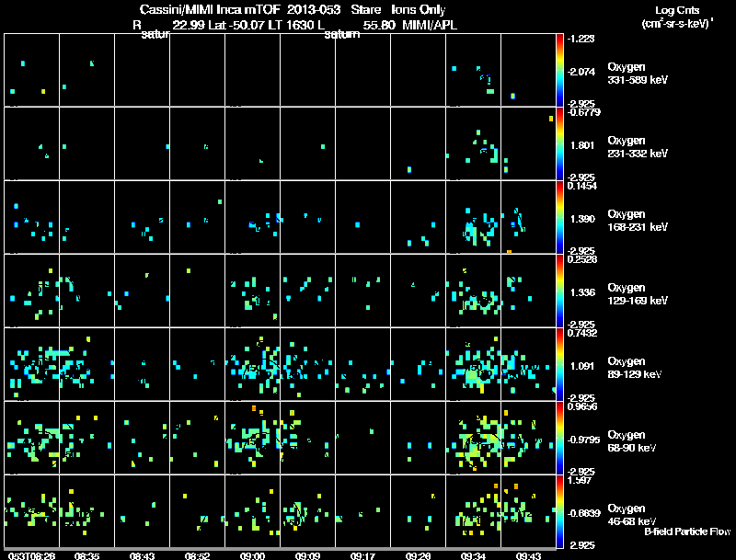Click the '-2.074' colorbar midpoint value

(x=581, y=72)
